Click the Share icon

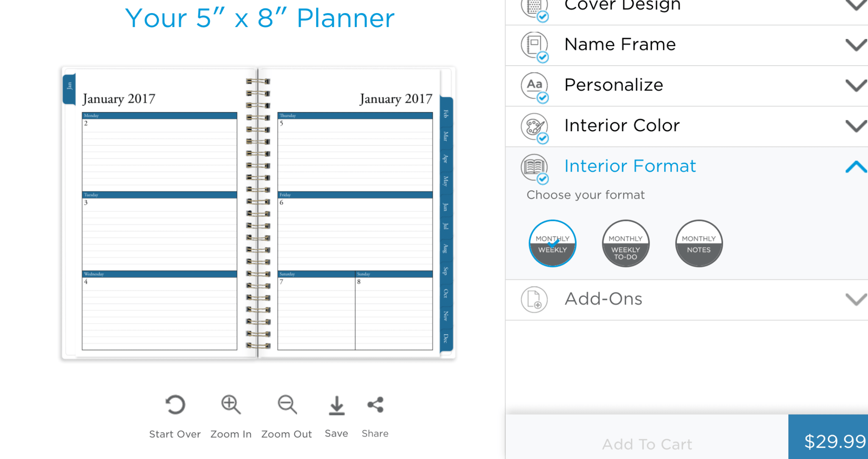(376, 405)
